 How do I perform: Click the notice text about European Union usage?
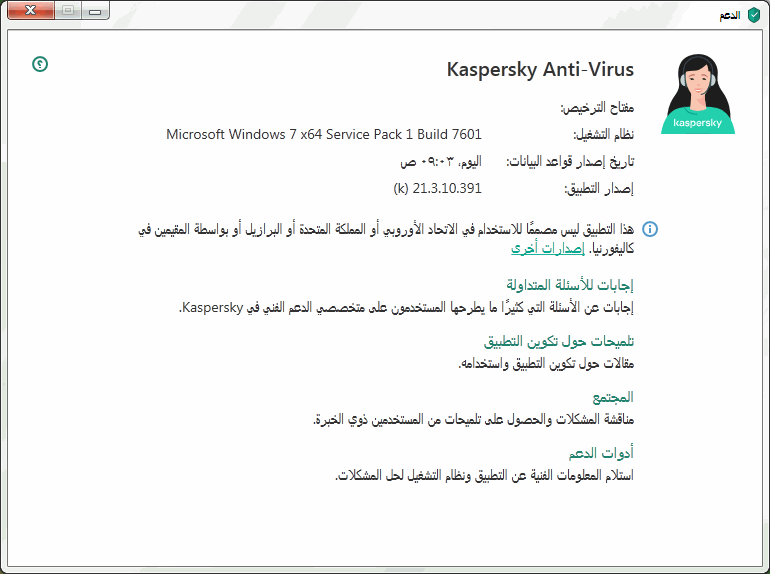click(386, 239)
